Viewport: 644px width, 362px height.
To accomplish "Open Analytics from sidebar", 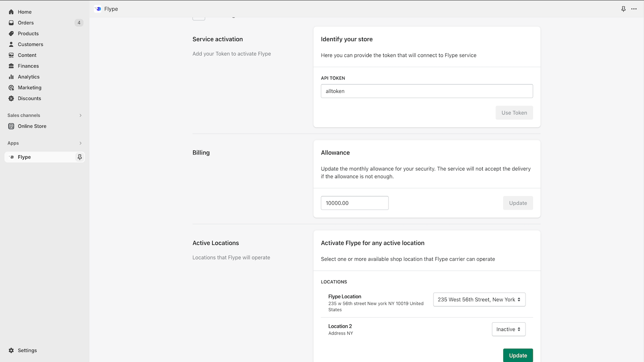I will [29, 77].
